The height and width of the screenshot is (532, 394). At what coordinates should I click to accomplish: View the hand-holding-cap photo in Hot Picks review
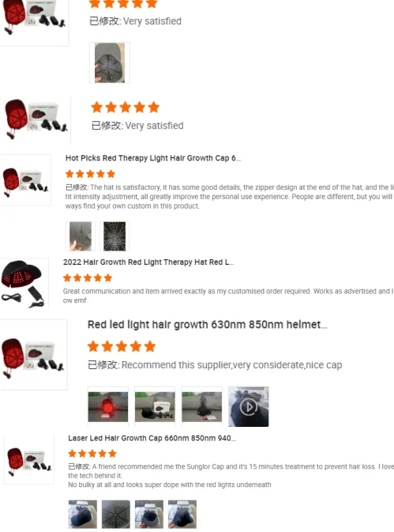81,236
